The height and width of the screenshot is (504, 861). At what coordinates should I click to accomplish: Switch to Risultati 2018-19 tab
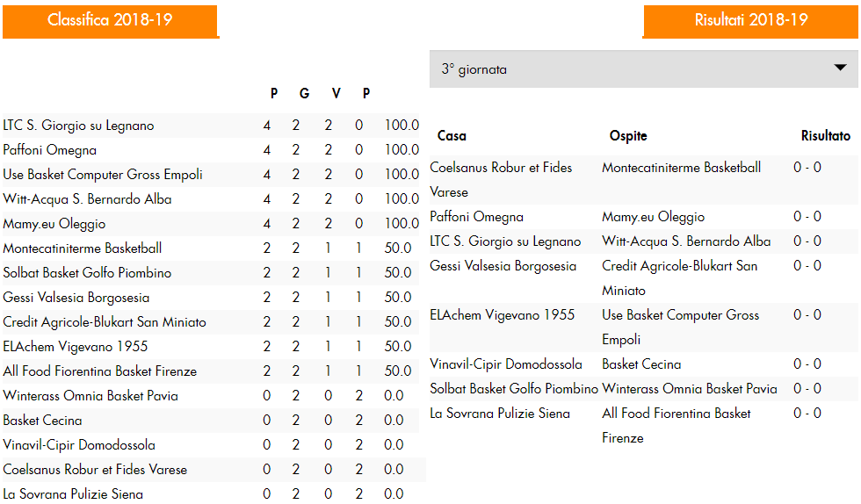(x=750, y=21)
